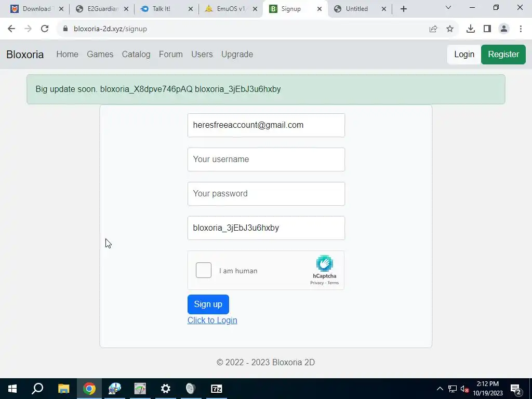The image size is (532, 399).
Task: Click the browser forward arrow
Action: [28, 29]
